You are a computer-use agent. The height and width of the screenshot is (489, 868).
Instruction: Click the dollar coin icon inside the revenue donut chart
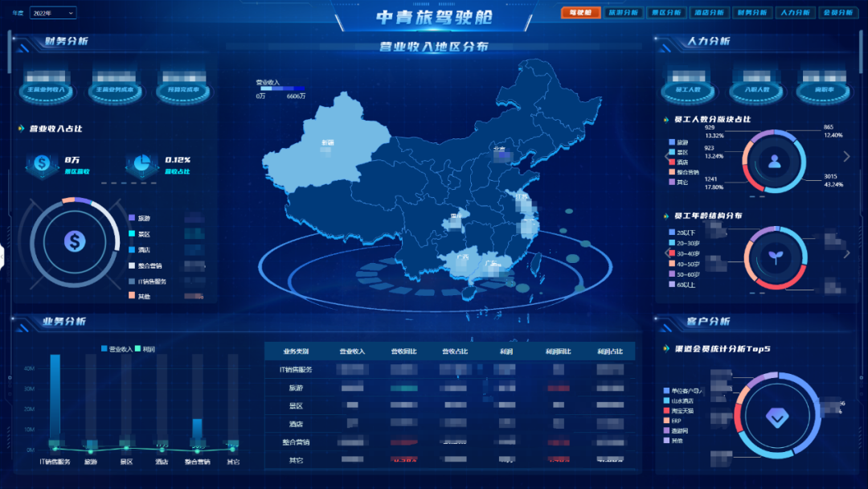[74, 240]
